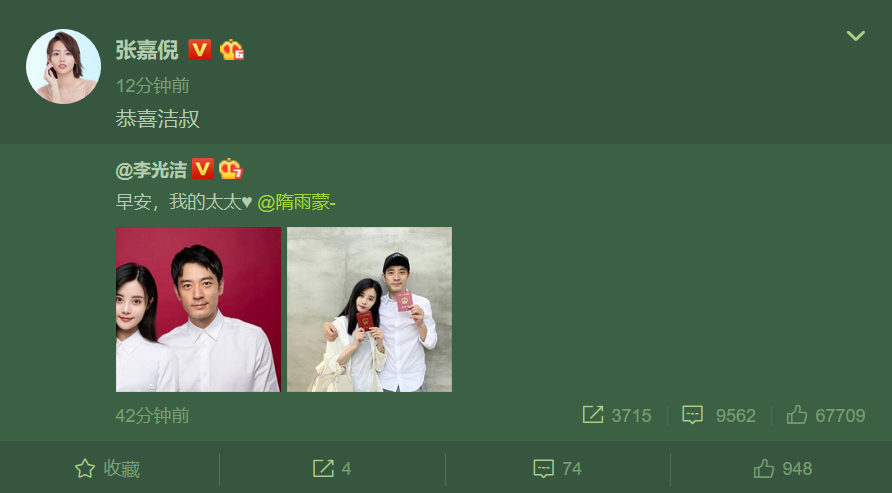Click the 42分钟前 original post timestamp
This screenshot has height=493, width=892.
152,416
